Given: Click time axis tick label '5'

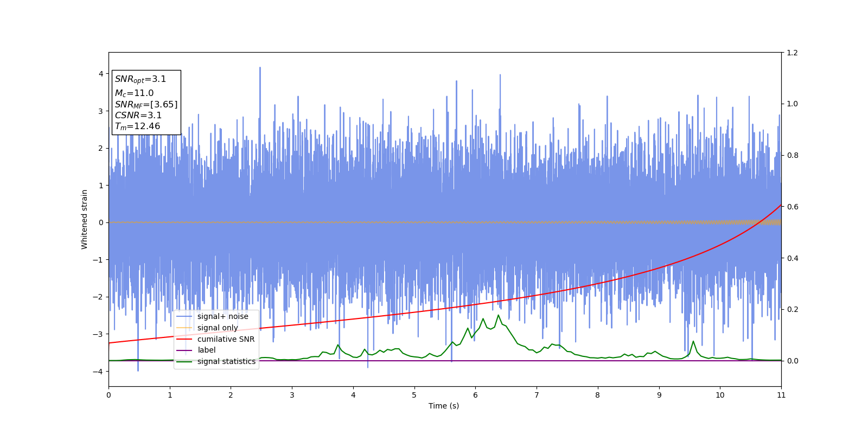Looking at the screenshot, I should tap(414, 395).
